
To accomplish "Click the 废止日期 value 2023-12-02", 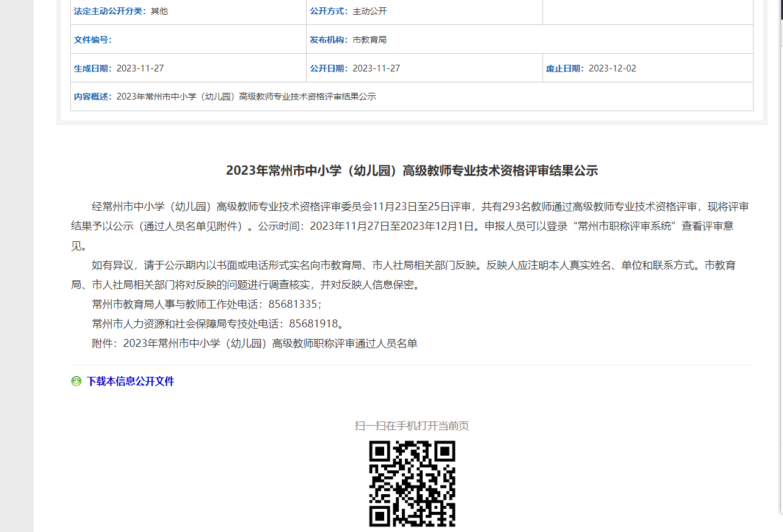I will pos(612,68).
